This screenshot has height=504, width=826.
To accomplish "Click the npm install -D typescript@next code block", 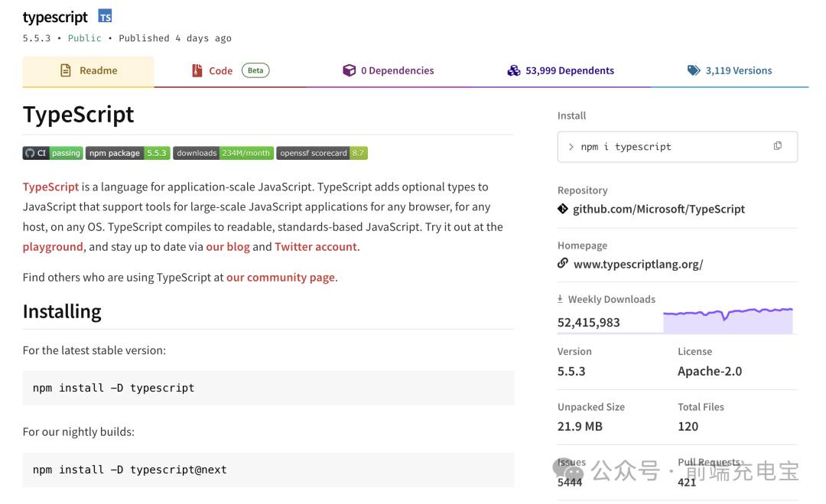I will pyautogui.click(x=268, y=470).
